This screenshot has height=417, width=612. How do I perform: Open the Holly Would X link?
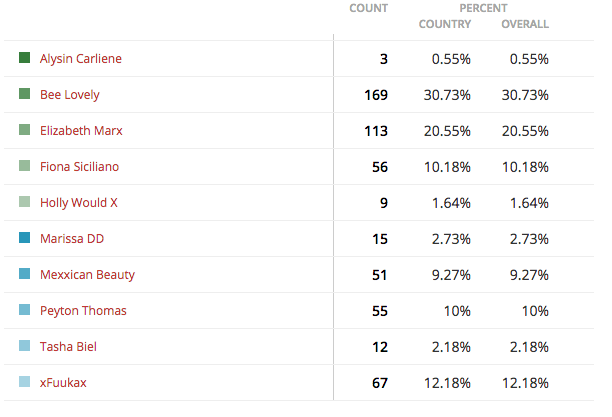coord(78,203)
